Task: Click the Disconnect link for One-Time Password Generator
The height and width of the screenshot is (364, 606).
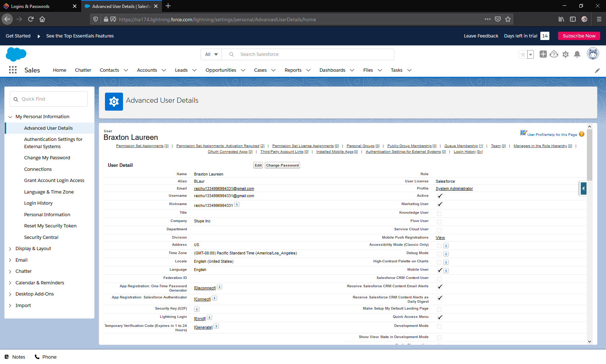Action: pyautogui.click(x=205, y=288)
